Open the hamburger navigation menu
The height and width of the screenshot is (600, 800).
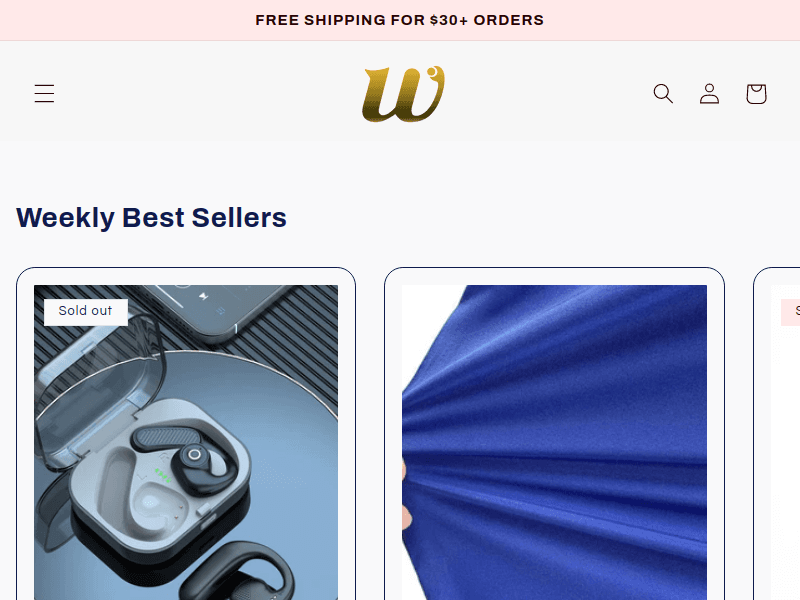pos(44,93)
